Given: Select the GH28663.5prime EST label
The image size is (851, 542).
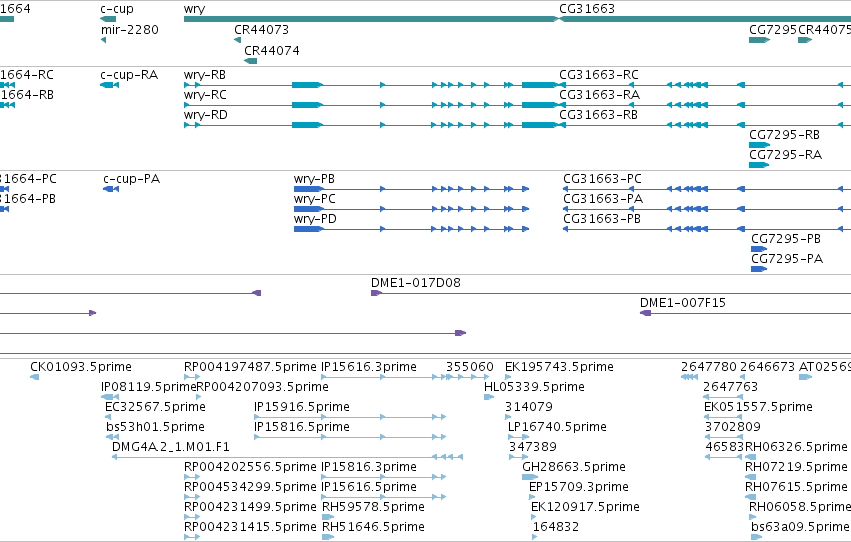Looking at the screenshot, I should [x=574, y=467].
